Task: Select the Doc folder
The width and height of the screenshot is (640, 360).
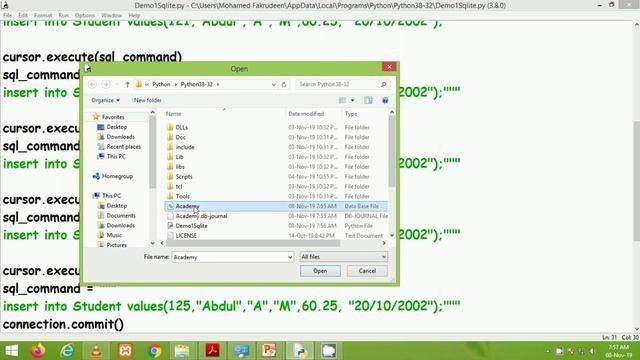Action: pyautogui.click(x=180, y=137)
